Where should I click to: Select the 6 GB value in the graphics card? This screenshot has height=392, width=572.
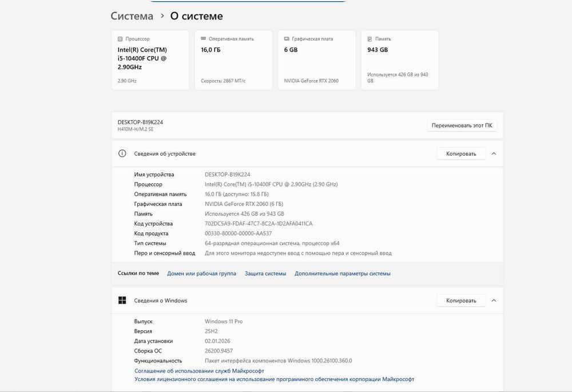(291, 50)
